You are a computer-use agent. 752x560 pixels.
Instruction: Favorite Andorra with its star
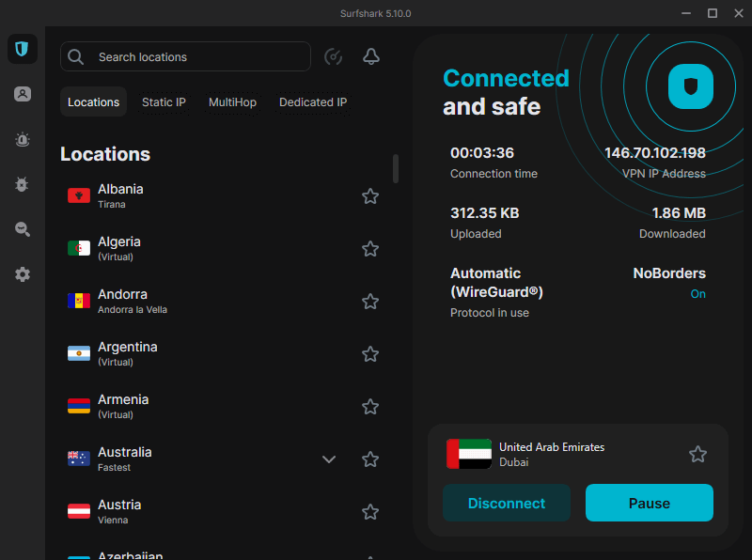370,302
